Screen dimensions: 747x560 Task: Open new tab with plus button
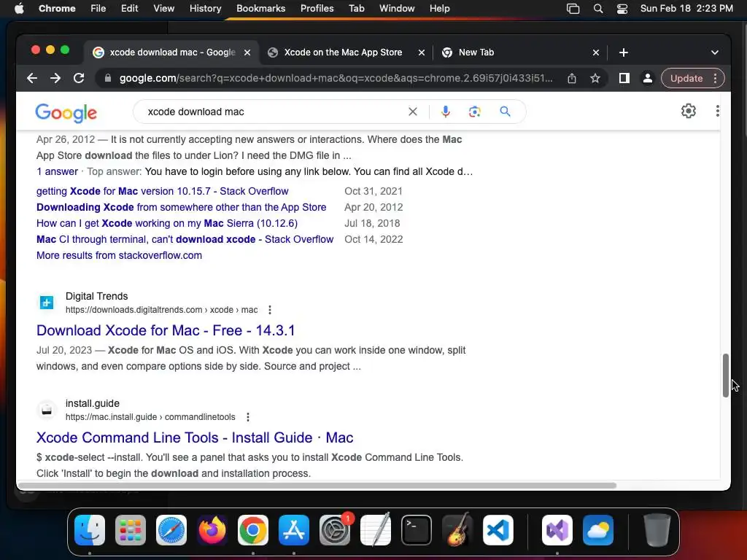point(624,52)
